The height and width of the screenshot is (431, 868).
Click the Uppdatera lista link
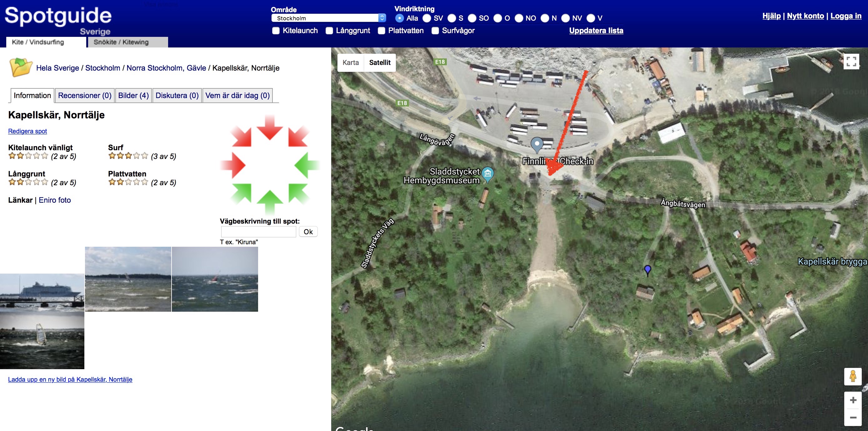tap(596, 31)
